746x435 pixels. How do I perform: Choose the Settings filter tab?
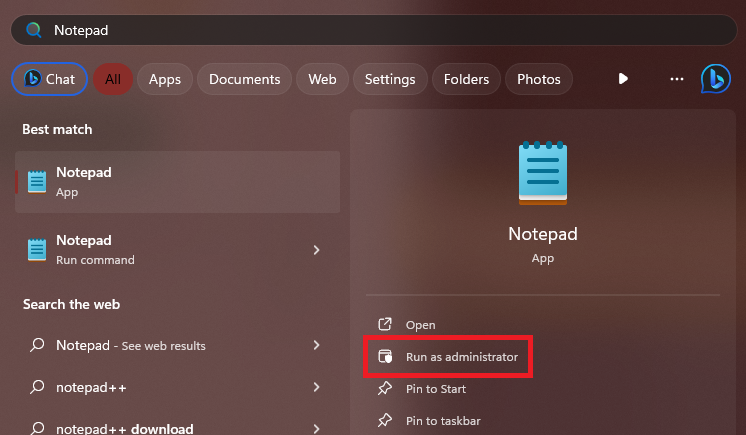[390, 79]
